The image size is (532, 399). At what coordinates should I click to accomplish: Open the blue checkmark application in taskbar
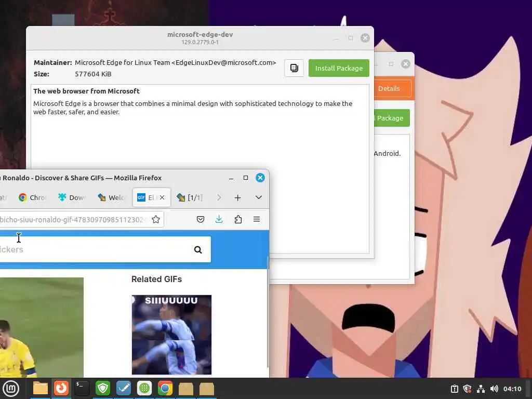point(124,389)
